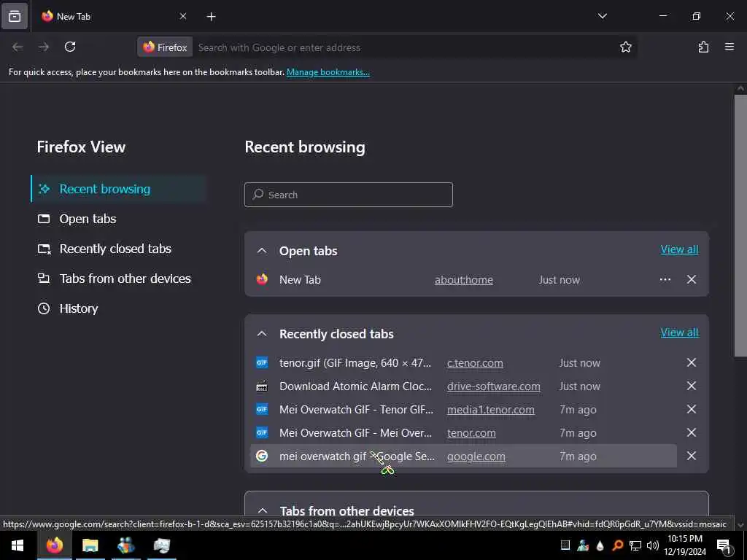Open the Windows Start menu

tap(18, 545)
